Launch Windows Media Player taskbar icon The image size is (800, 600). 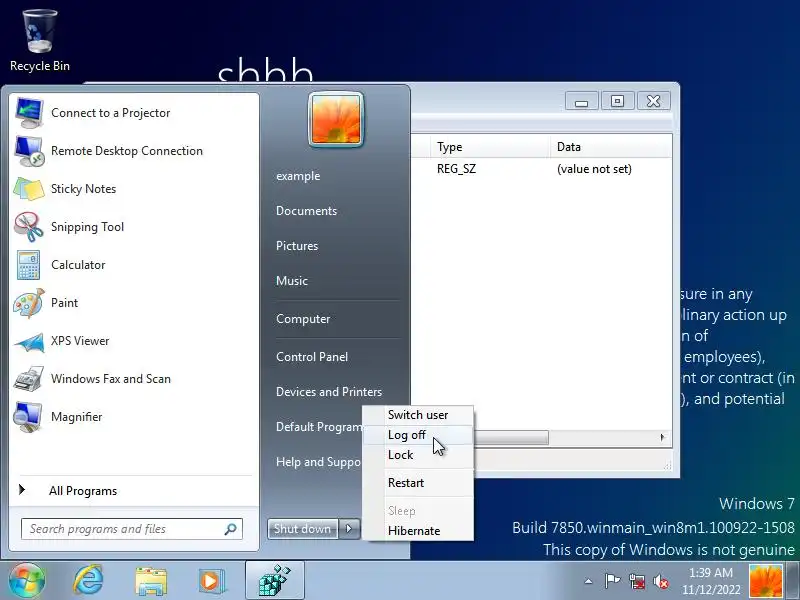(211, 581)
